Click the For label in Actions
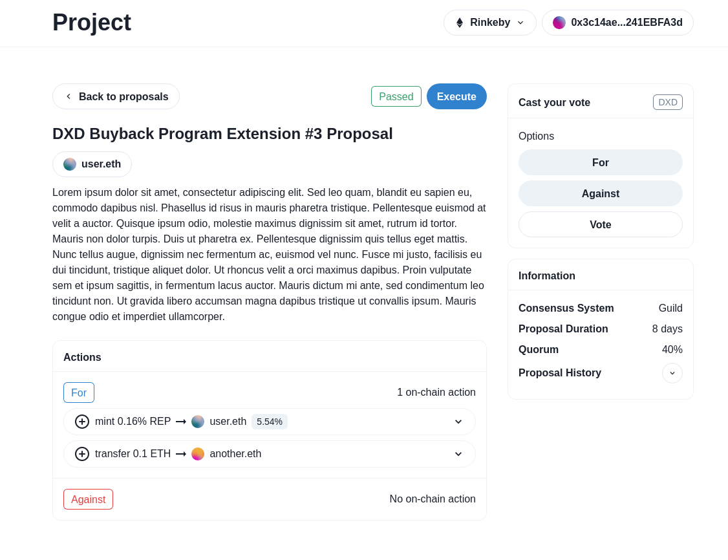This screenshot has width=728, height=560. click(79, 393)
